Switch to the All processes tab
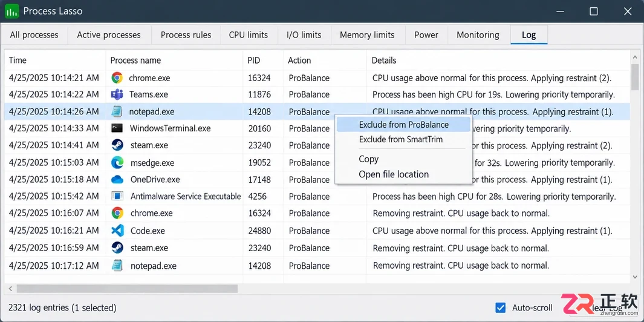 click(34, 35)
